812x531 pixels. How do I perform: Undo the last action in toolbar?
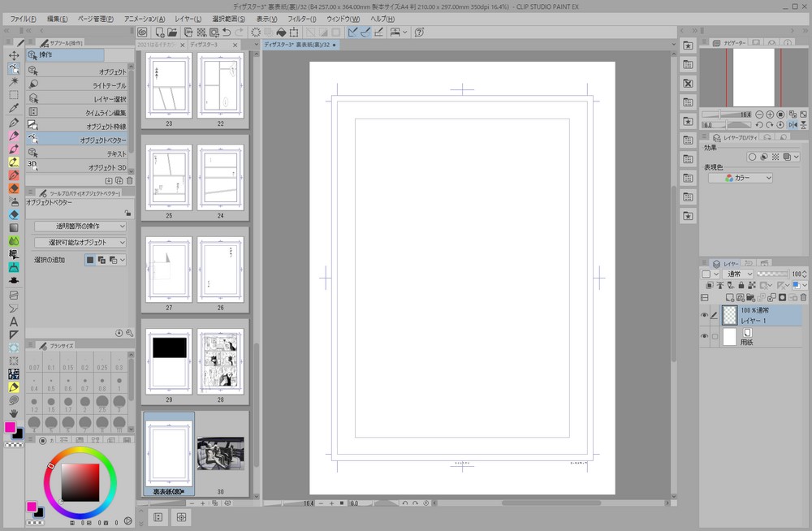pyautogui.click(x=227, y=32)
